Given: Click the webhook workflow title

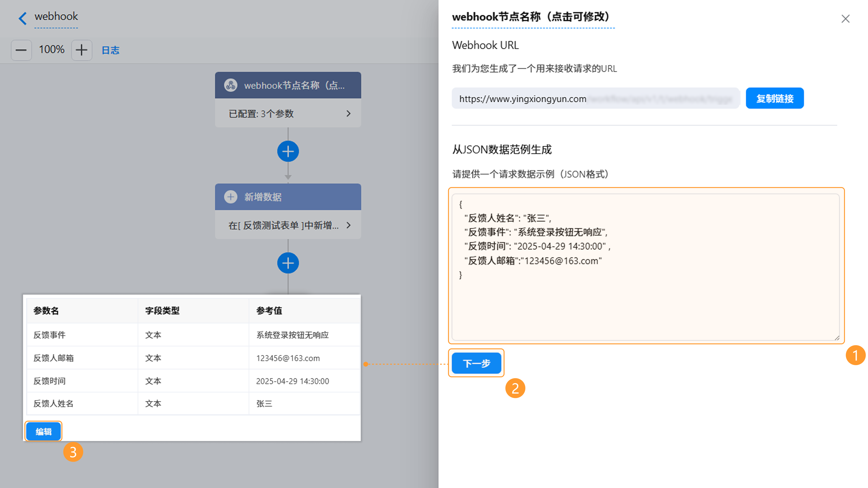Looking at the screenshot, I should 56,16.
